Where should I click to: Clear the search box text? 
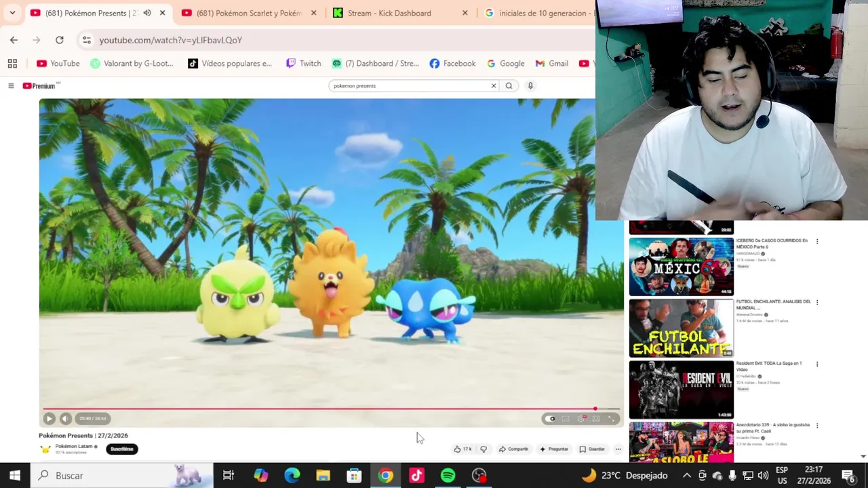pyautogui.click(x=494, y=86)
